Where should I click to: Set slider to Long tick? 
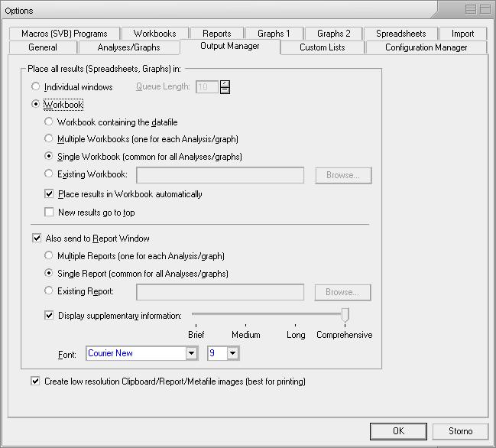(x=296, y=325)
